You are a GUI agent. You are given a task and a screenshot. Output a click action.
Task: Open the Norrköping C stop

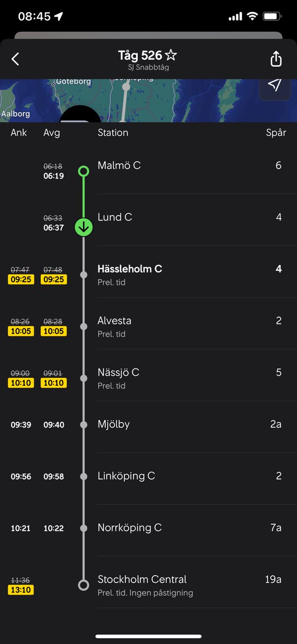(x=148, y=530)
